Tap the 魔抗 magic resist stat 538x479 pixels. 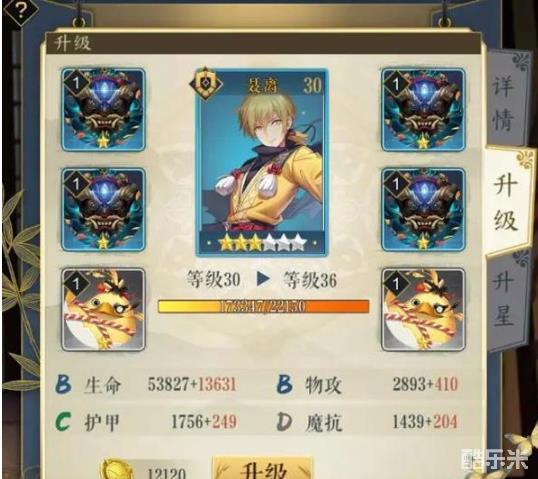(x=367, y=422)
